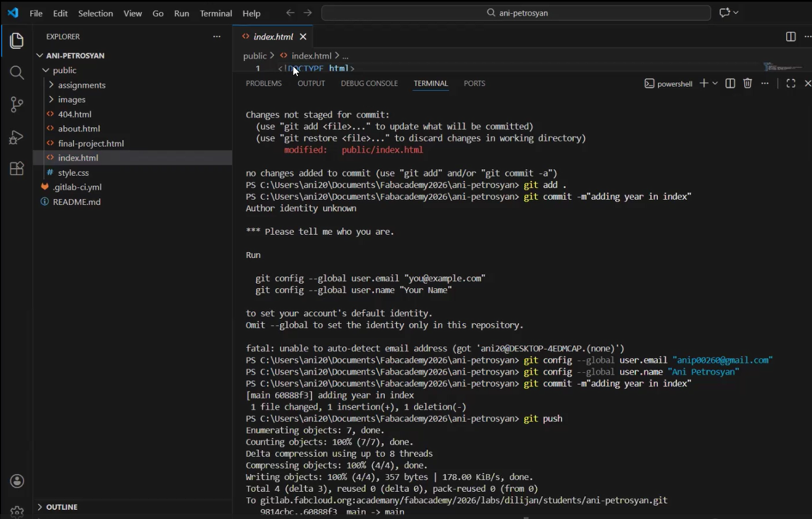812x519 pixels.
Task: Open the File menu
Action: pyautogui.click(x=36, y=13)
